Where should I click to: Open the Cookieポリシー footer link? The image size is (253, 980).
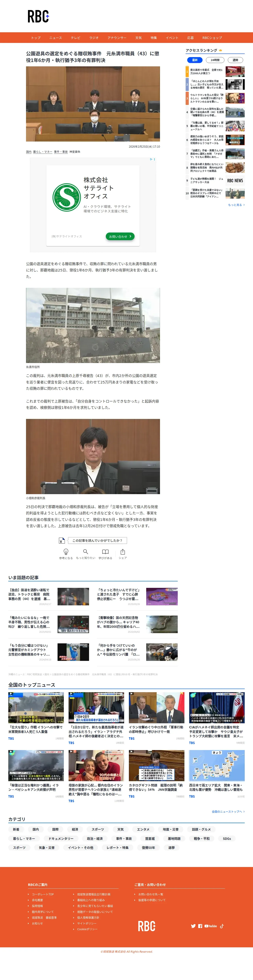(87, 929)
